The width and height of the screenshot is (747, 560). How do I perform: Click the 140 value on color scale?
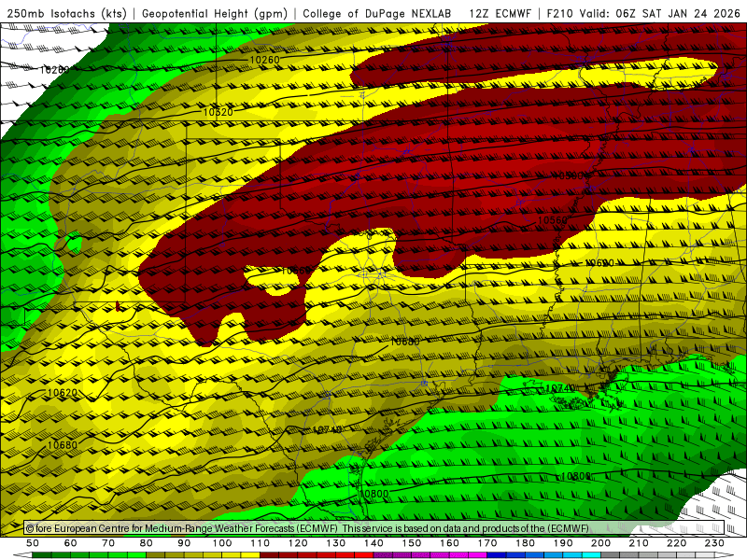point(373,543)
